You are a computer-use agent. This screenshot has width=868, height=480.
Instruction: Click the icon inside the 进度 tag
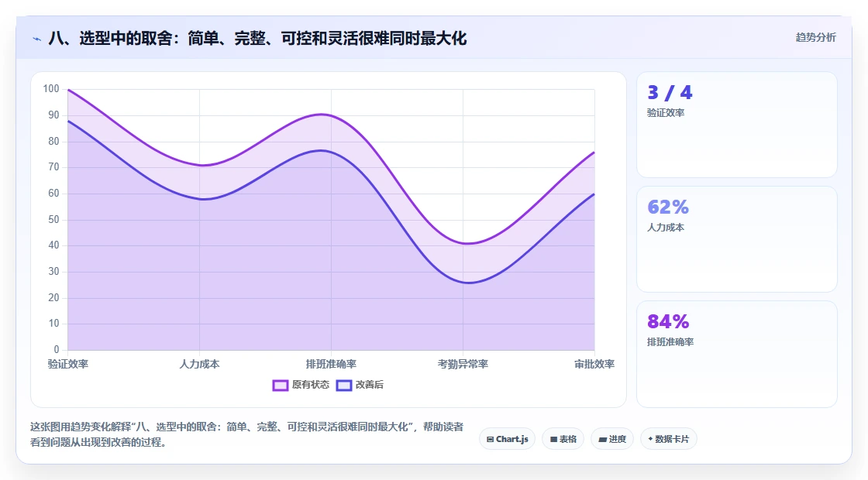pyautogui.click(x=603, y=440)
